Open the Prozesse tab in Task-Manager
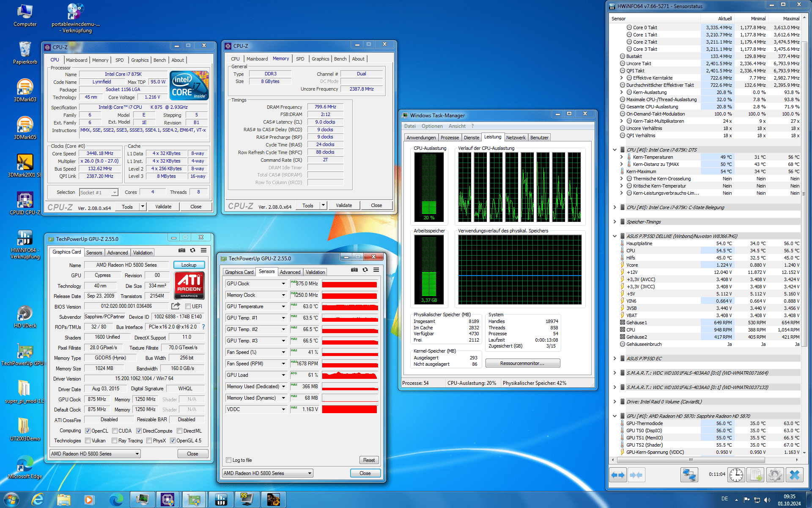Viewport: 812px width, 508px height. (450, 138)
